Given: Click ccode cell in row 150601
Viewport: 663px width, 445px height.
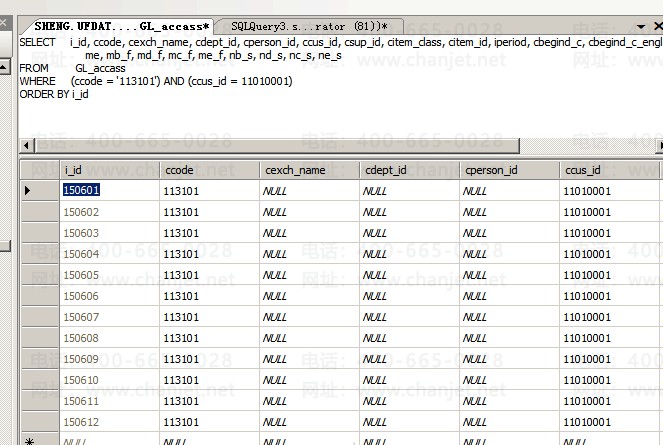Looking at the screenshot, I should click(209, 191).
